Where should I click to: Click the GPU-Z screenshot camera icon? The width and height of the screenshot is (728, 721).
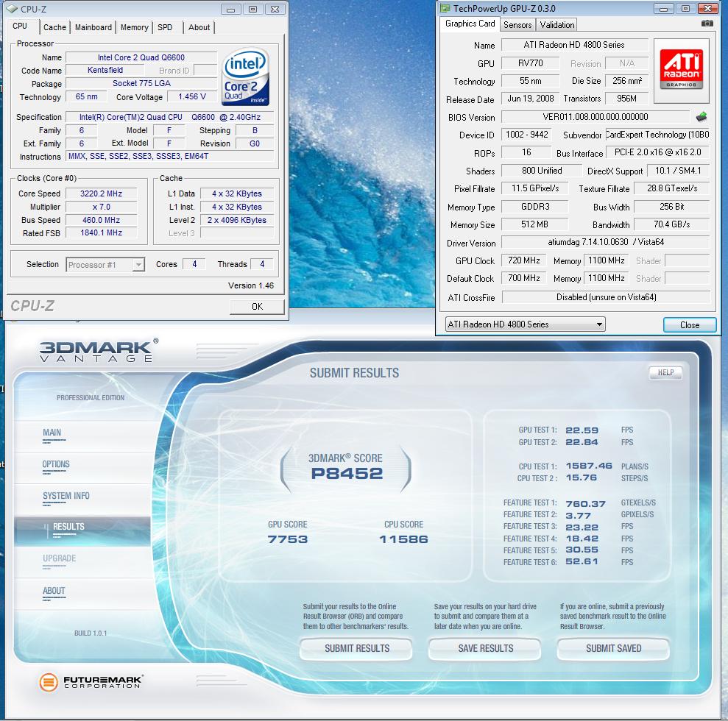[x=707, y=23]
